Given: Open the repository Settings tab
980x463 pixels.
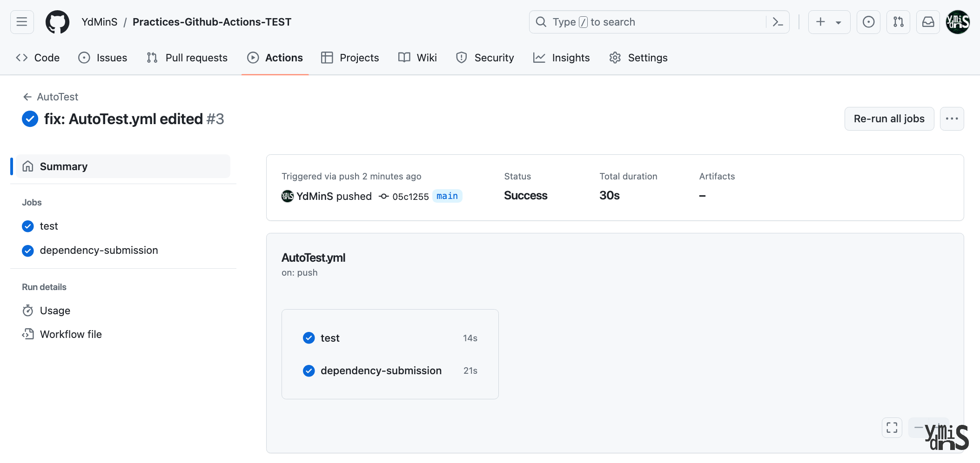Looking at the screenshot, I should (638, 57).
